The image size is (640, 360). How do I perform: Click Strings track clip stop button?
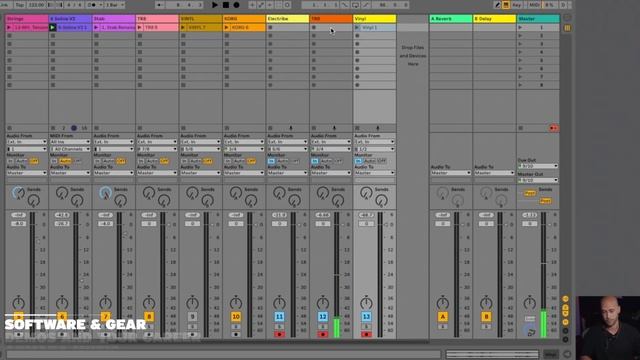click(x=9, y=128)
